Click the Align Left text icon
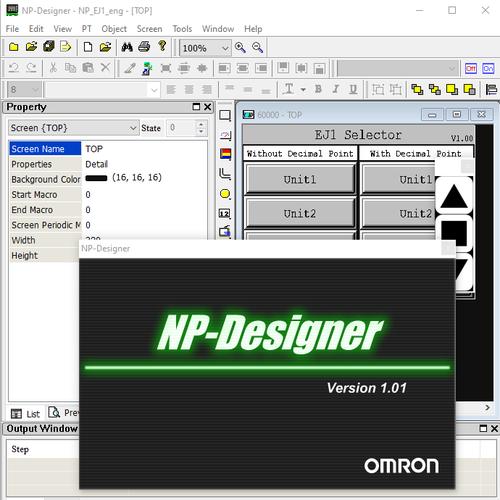Image resolution: width=500 pixels, height=500 pixels. click(x=171, y=89)
